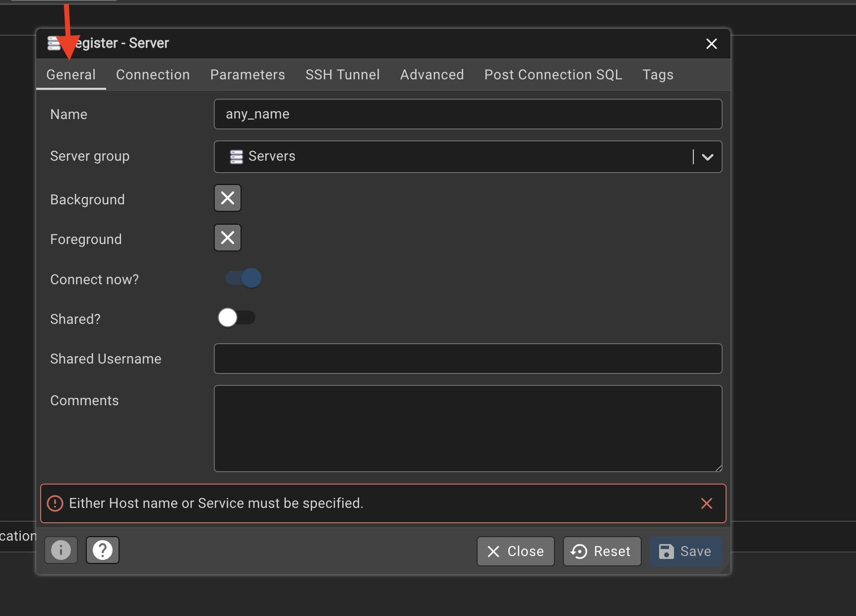Go to the Parameters tab
The image size is (856, 616).
point(247,75)
